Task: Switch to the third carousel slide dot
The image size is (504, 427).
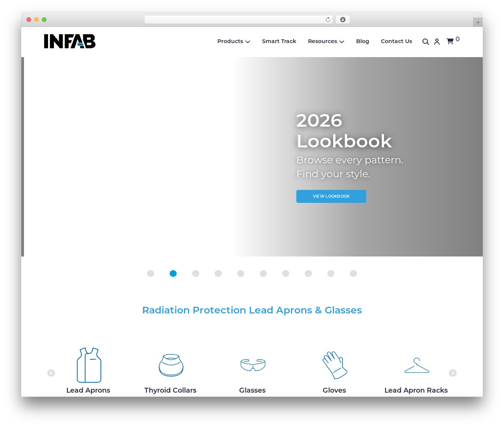Action: pyautogui.click(x=196, y=273)
